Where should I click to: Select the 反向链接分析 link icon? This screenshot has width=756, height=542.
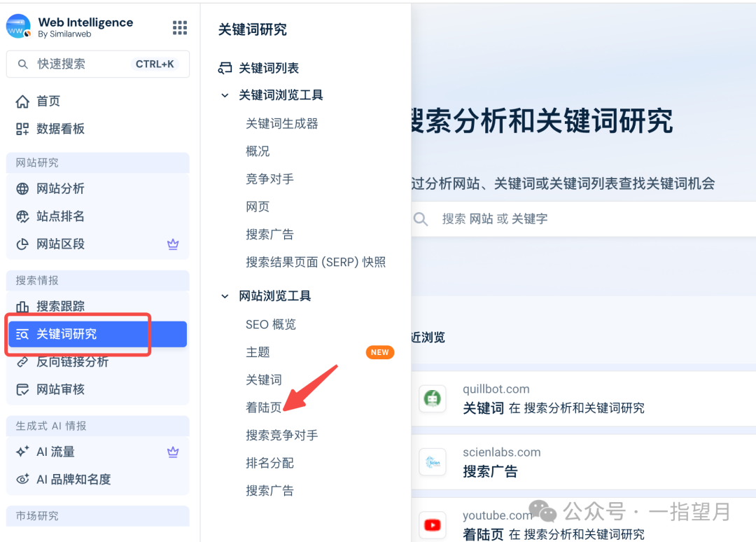[23, 361]
